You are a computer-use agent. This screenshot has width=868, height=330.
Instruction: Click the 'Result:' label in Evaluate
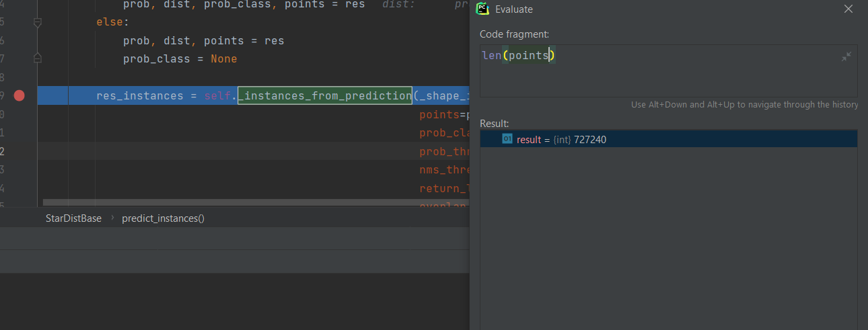pyautogui.click(x=495, y=124)
